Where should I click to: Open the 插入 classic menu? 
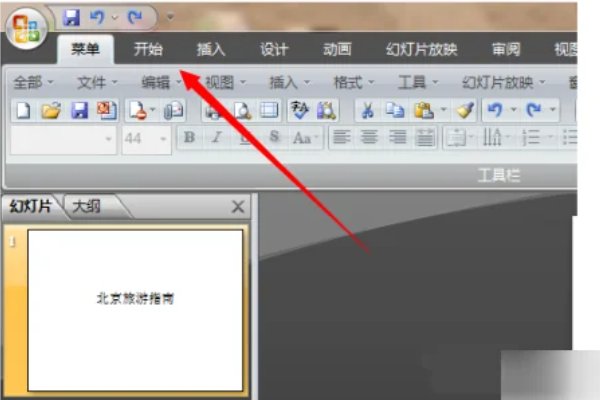pos(290,82)
